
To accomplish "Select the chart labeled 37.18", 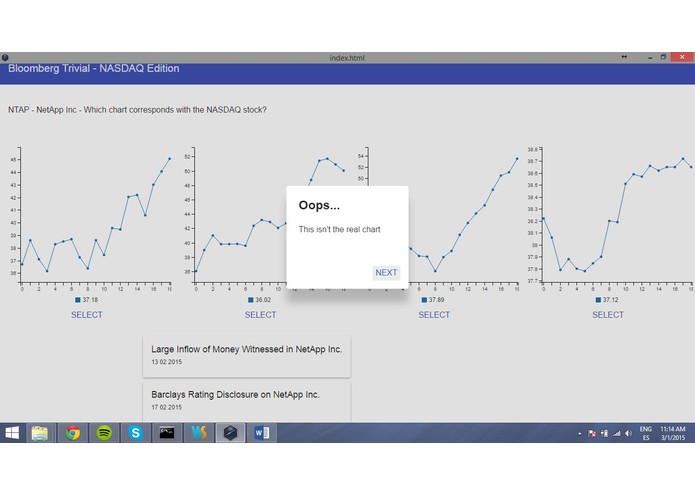I will [x=87, y=315].
